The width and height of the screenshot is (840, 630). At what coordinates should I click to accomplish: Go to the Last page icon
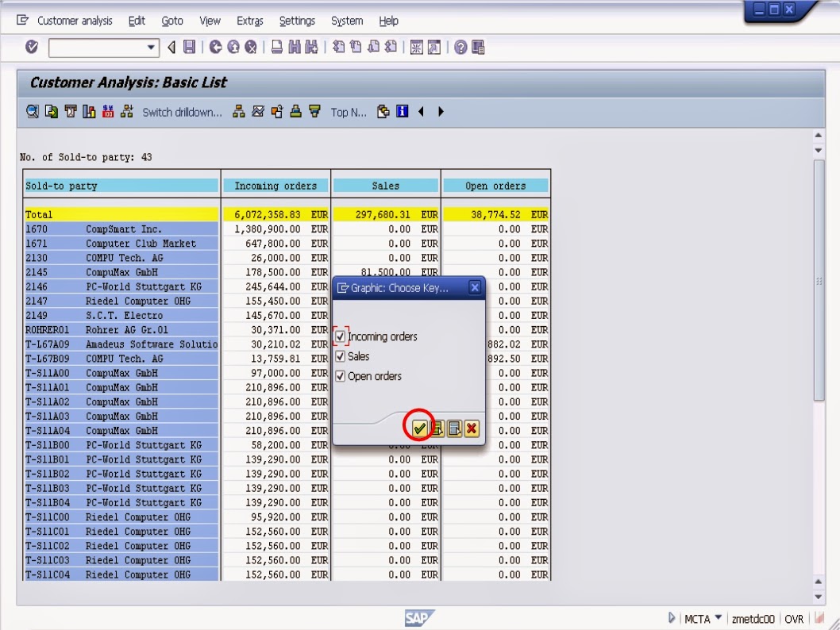(391, 47)
